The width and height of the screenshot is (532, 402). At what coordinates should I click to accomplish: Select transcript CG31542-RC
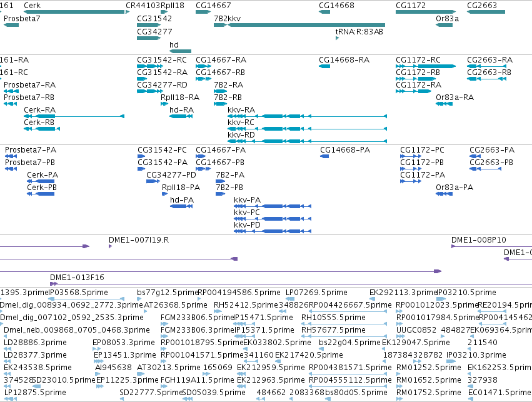pyautogui.click(x=149, y=66)
